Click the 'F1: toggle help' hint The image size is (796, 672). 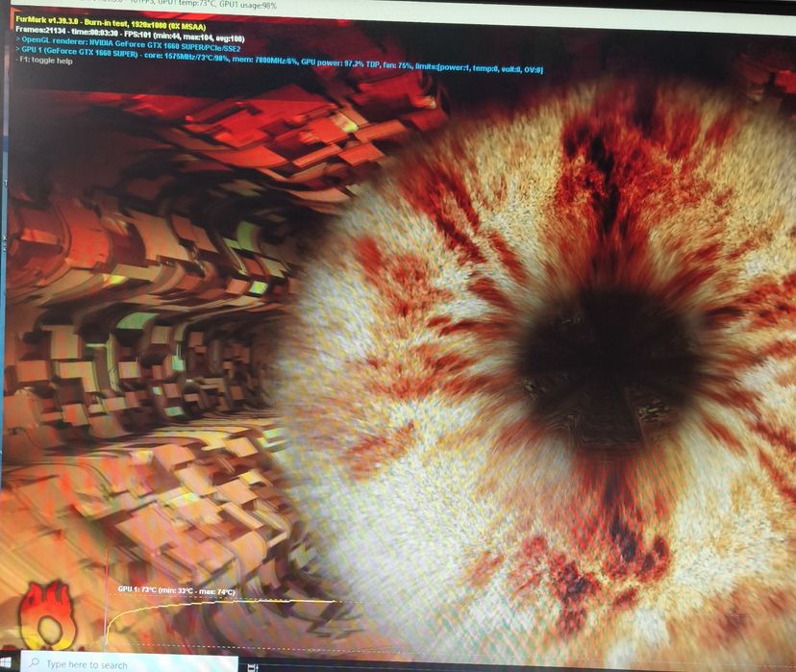click(44, 61)
